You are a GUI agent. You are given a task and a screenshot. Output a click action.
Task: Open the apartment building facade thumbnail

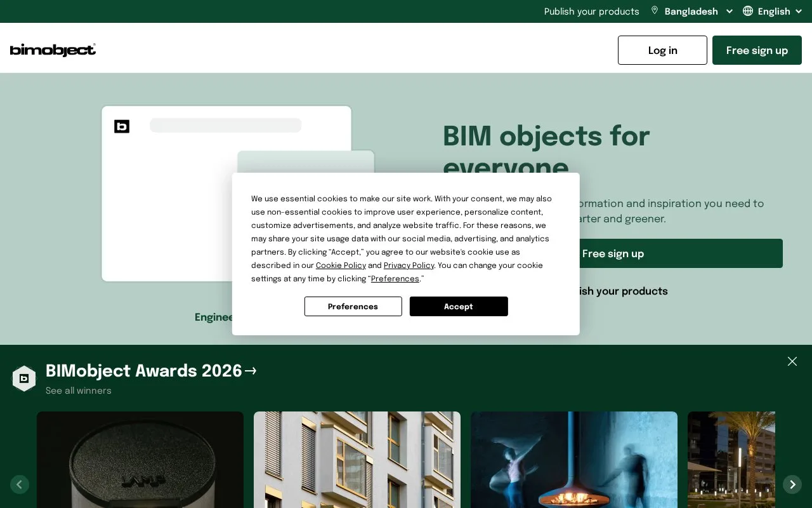(x=357, y=460)
